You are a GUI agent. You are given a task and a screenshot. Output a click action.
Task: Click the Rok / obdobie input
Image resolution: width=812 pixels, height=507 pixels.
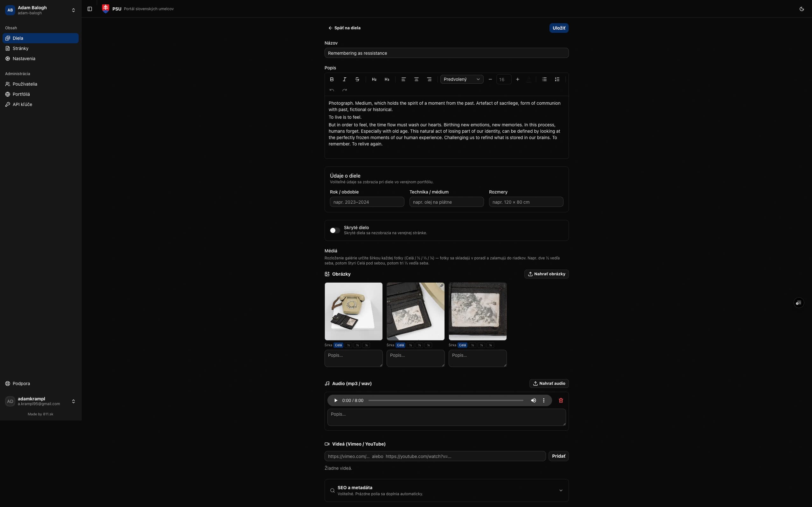(367, 202)
